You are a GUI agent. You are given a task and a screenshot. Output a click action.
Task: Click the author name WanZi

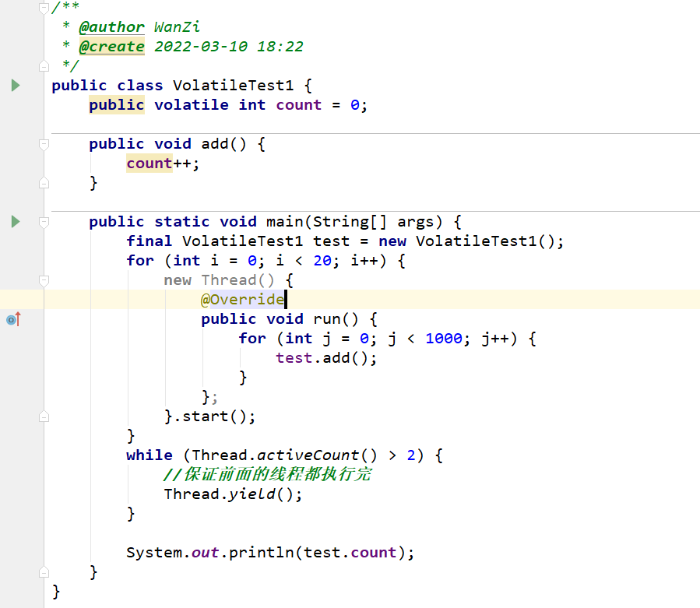pos(178,27)
